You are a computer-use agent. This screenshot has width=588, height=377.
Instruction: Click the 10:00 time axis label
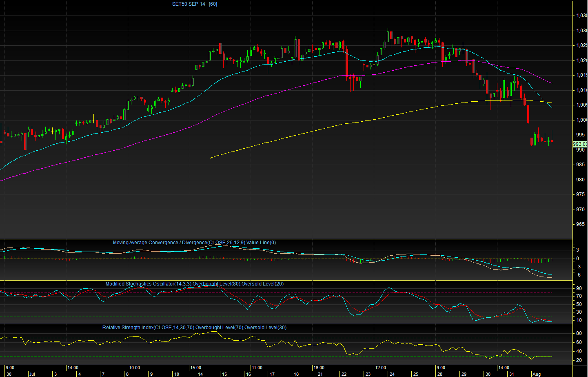pyautogui.click(x=134, y=368)
